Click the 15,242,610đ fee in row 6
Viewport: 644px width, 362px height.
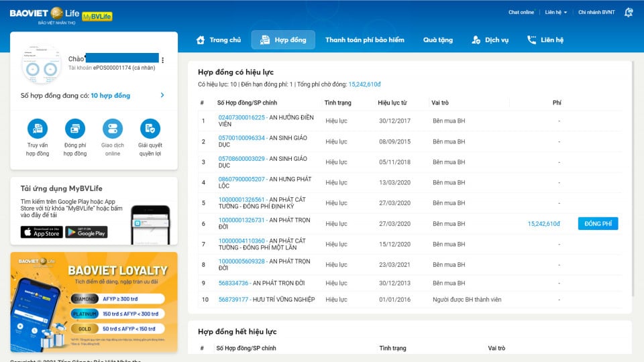pyautogui.click(x=544, y=224)
